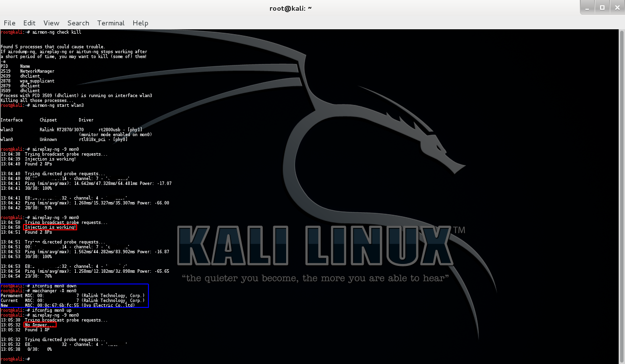Click the '3509 dhclient' process line
Image resolution: width=625 pixels, height=364 pixels.
(x=21, y=91)
